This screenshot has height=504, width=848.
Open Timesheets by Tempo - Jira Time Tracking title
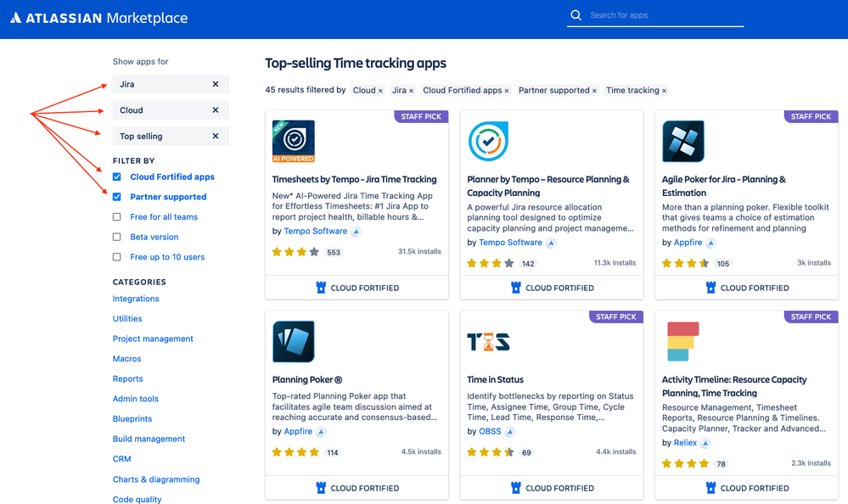354,179
